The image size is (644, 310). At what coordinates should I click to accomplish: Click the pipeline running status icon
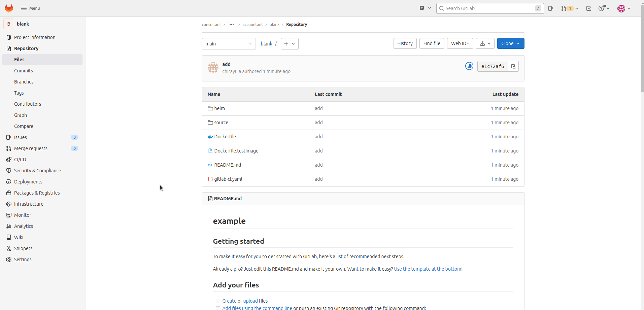[x=469, y=66]
